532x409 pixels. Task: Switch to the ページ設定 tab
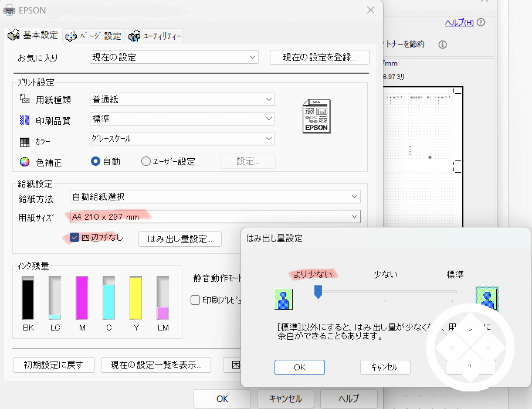pos(94,35)
